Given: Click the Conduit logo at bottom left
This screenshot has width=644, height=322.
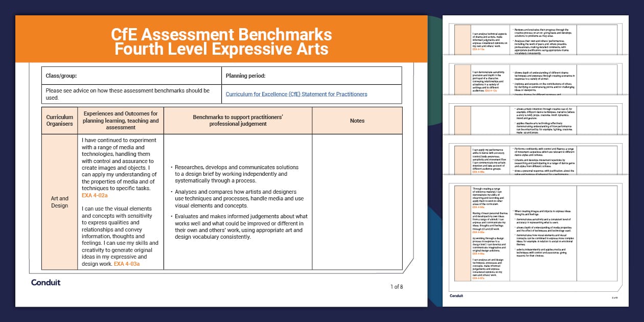Looking at the screenshot, I should click(x=47, y=283).
